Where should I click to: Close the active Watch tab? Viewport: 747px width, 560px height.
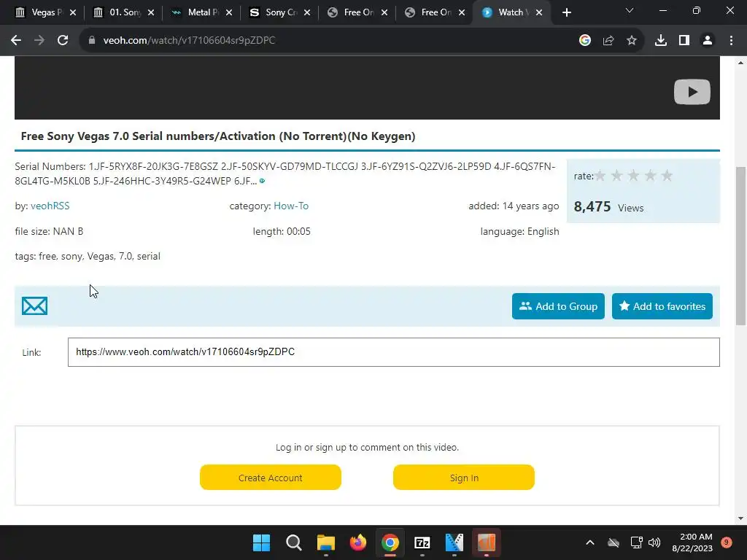(x=539, y=12)
